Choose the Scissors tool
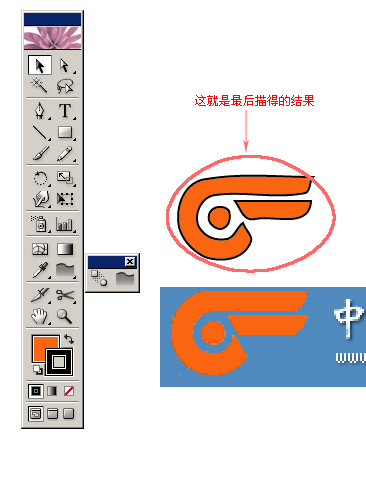 pyautogui.click(x=65, y=295)
